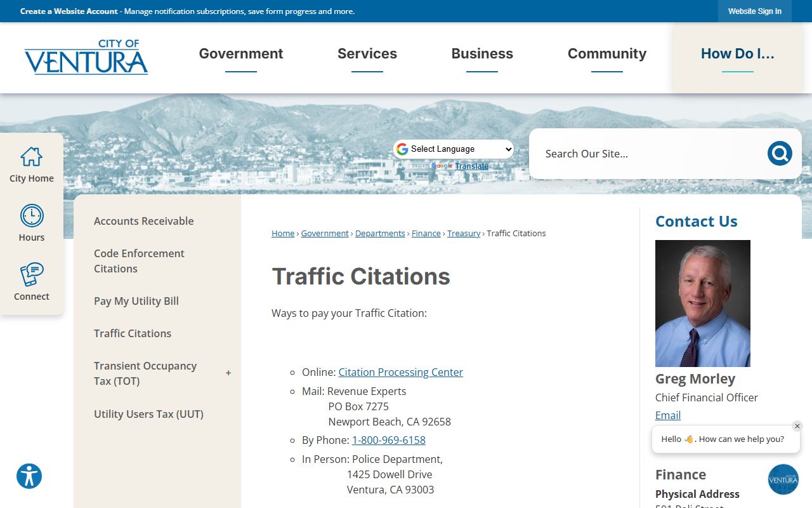Viewport: 812px width, 508px height.
Task: Click the Greg Morley photo
Action: [x=703, y=304]
